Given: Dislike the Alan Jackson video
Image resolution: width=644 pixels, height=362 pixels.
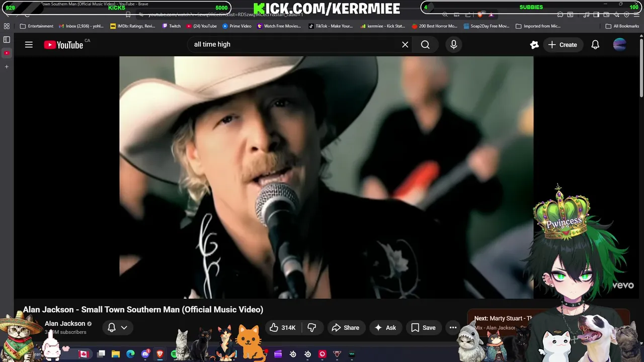Looking at the screenshot, I should tap(312, 328).
